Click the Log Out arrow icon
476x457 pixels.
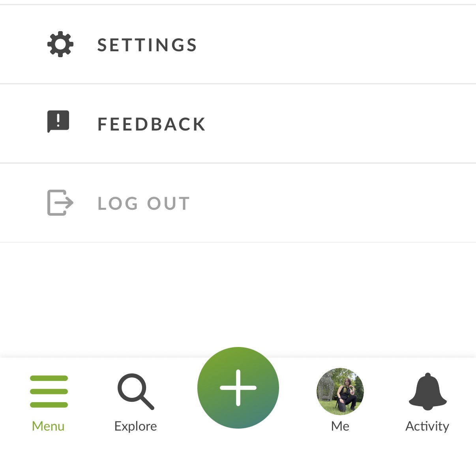[x=60, y=203]
